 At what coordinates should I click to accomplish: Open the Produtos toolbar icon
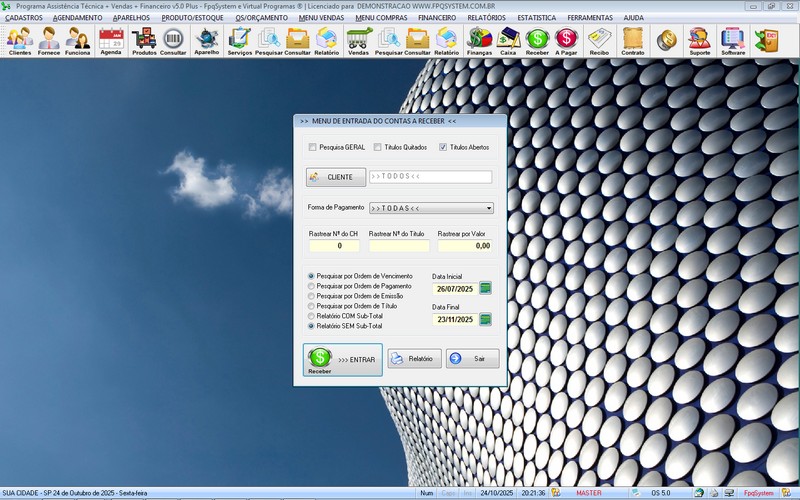[144, 41]
